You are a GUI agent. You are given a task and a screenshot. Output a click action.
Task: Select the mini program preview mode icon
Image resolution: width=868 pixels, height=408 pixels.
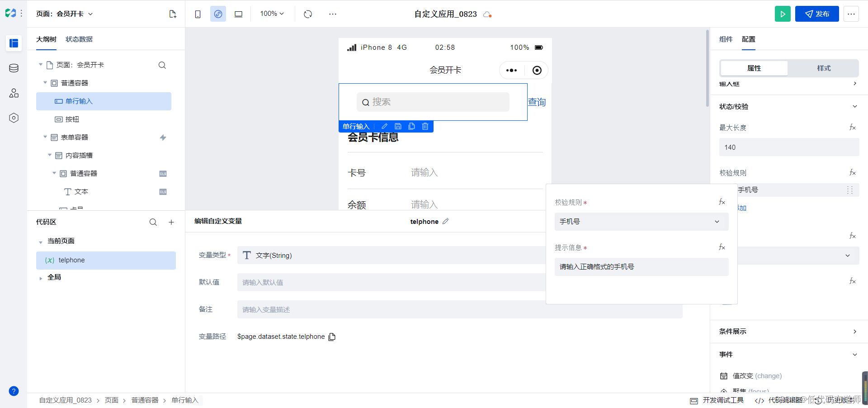[218, 14]
